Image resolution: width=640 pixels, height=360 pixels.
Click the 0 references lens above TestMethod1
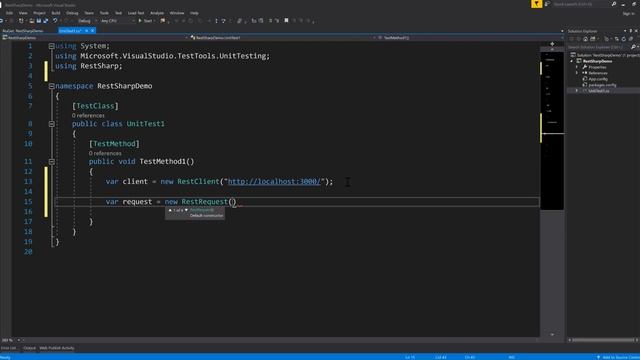[x=105, y=153]
